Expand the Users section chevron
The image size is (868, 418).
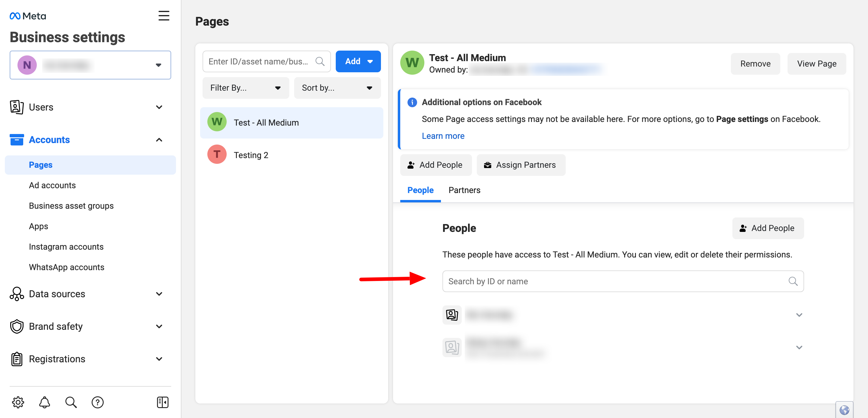tap(159, 107)
